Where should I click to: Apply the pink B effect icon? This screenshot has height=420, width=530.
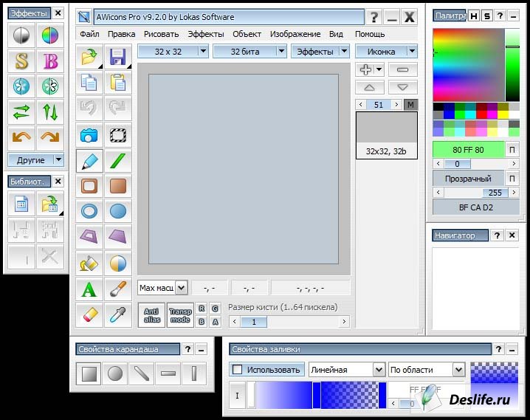pos(50,61)
